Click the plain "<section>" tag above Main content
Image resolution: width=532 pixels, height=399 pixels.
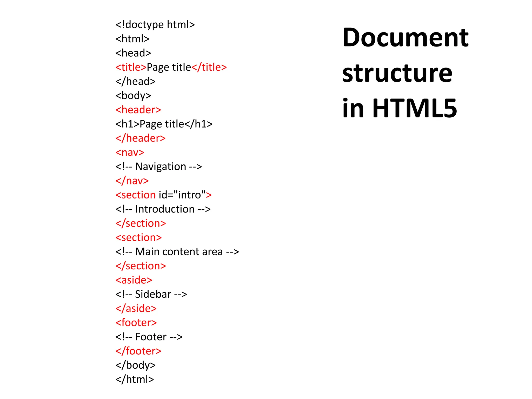[139, 237]
